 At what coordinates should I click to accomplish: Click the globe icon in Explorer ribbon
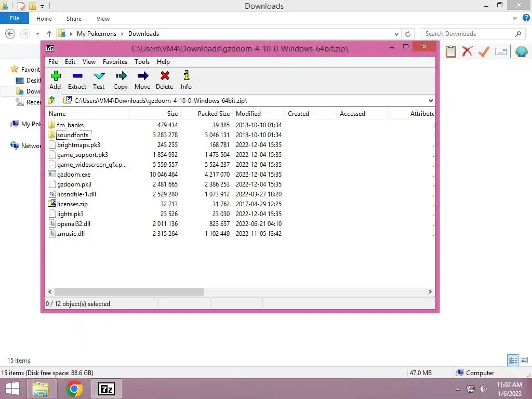point(521,51)
